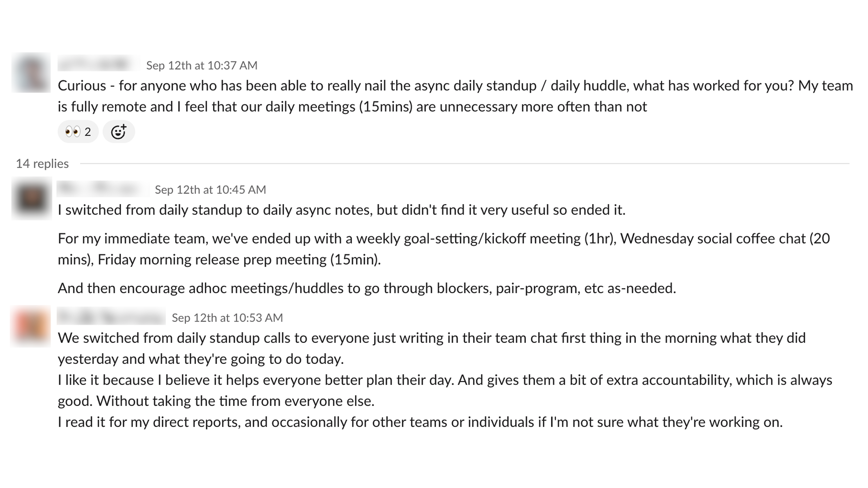This screenshot has height=488, width=868.
Task: Click sender name on the 10:53 AM reply
Action: pyautogui.click(x=111, y=317)
